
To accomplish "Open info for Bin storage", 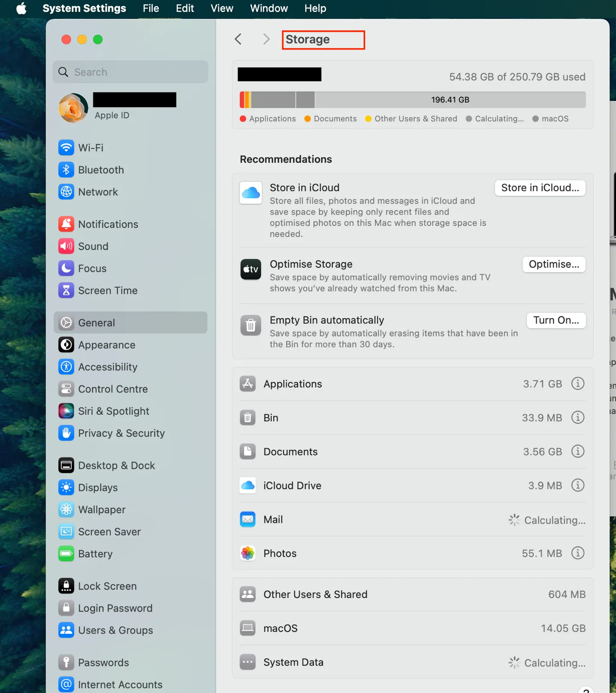I will tap(578, 418).
